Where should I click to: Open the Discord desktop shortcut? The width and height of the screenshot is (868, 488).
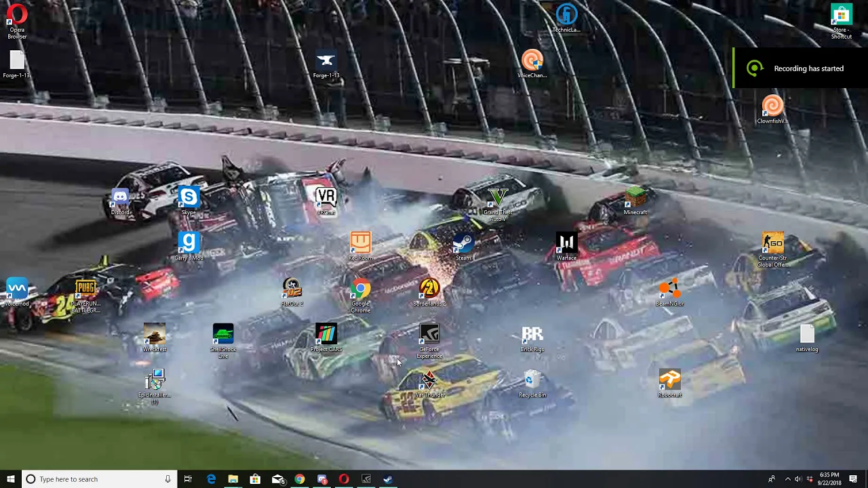tap(120, 201)
